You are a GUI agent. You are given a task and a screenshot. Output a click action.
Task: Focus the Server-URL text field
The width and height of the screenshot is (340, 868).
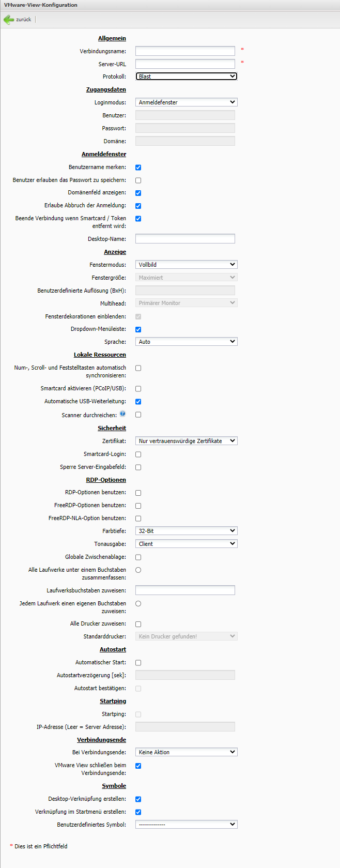point(185,64)
